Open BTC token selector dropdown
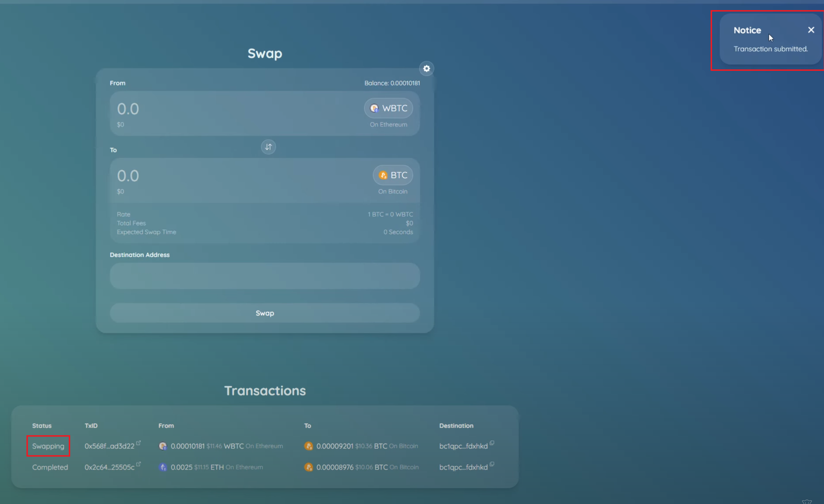 [393, 175]
